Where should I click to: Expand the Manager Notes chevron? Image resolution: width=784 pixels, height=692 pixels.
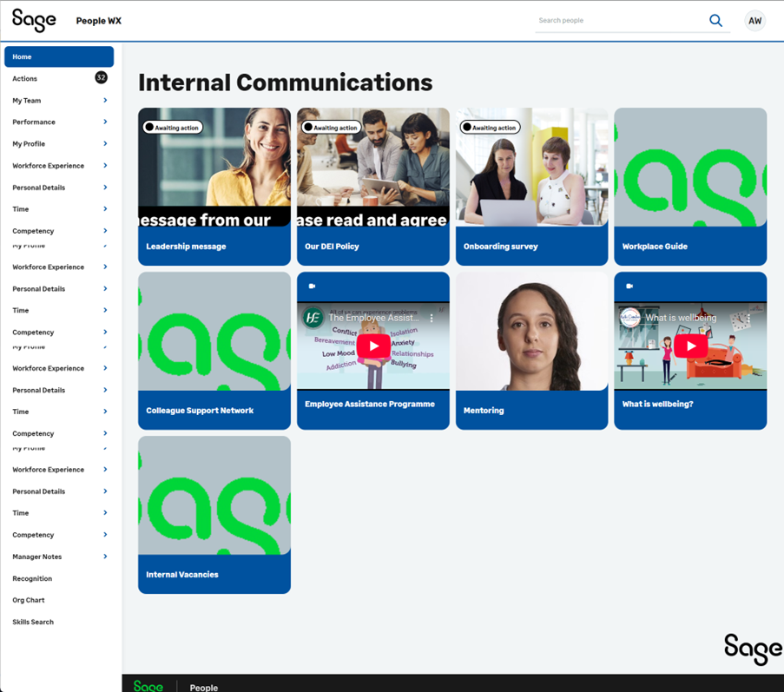click(105, 557)
